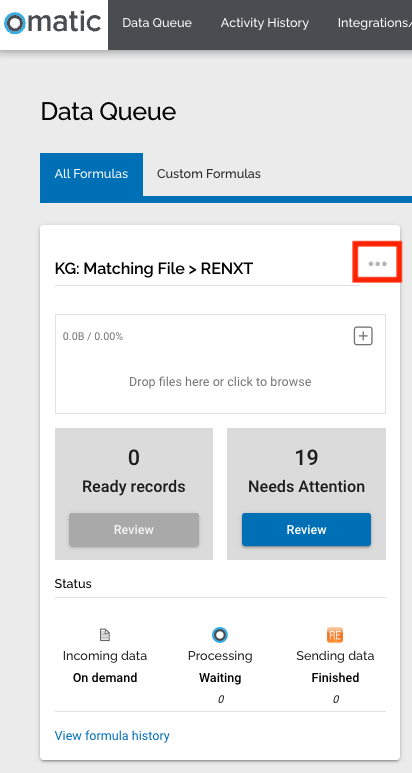Viewport: 412px width, 773px height.
Task: Click the Incoming data document icon
Action: coord(104,635)
